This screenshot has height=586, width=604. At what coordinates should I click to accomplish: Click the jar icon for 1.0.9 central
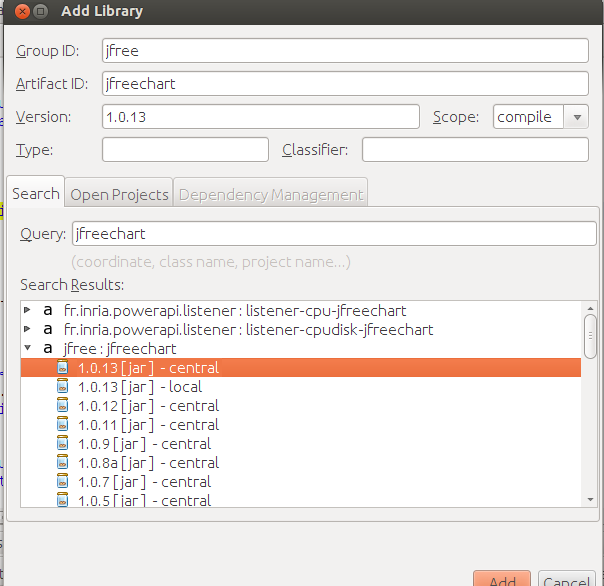[62, 443]
